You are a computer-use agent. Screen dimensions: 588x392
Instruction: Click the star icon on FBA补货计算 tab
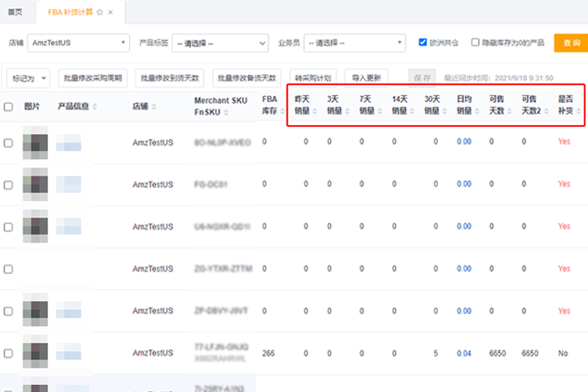pyautogui.click(x=100, y=12)
